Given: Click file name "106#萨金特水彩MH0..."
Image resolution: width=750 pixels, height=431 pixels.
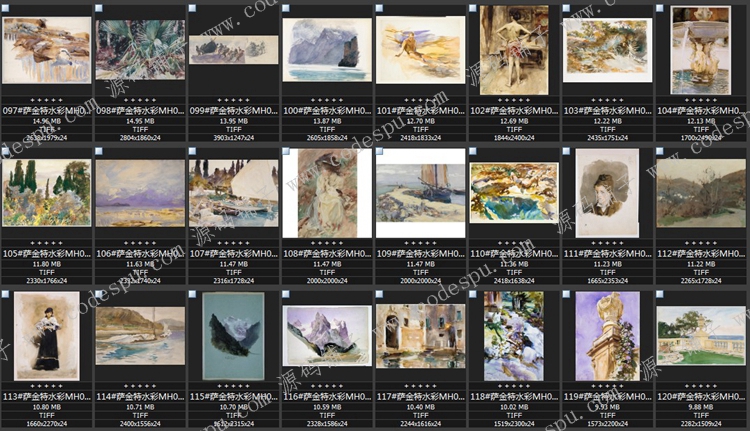Looking at the screenshot, I should click(x=140, y=254).
